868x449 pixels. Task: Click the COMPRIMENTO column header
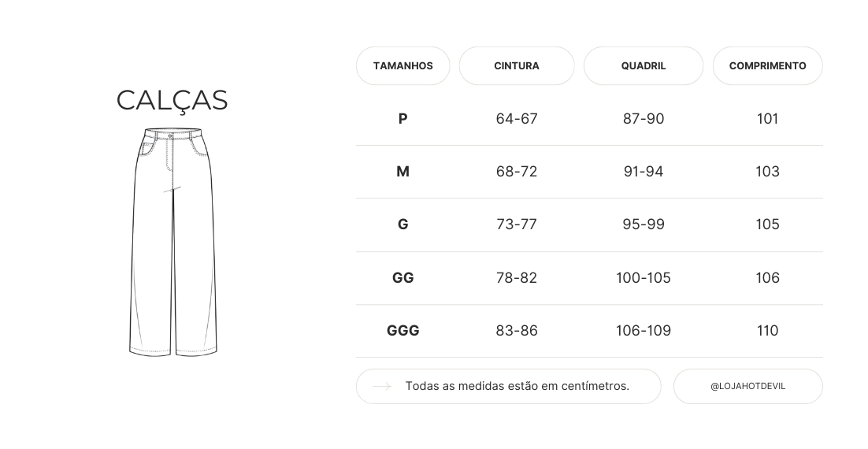tap(767, 66)
